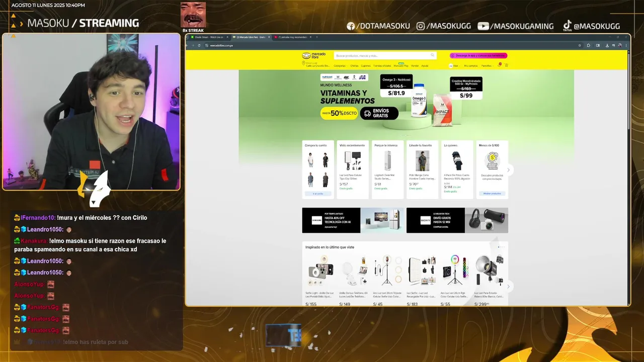Open the Ofertas menu item

(x=354, y=66)
